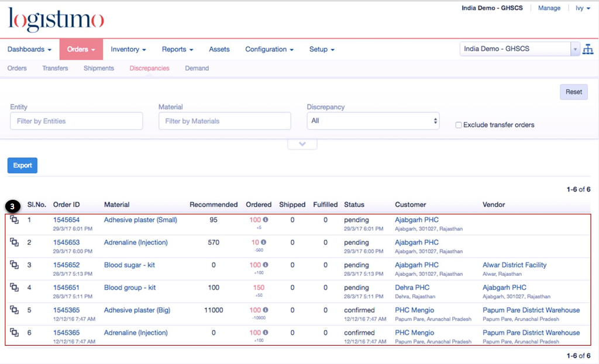
Task: Click the row icon for order 1545651
Action: pos(14,287)
